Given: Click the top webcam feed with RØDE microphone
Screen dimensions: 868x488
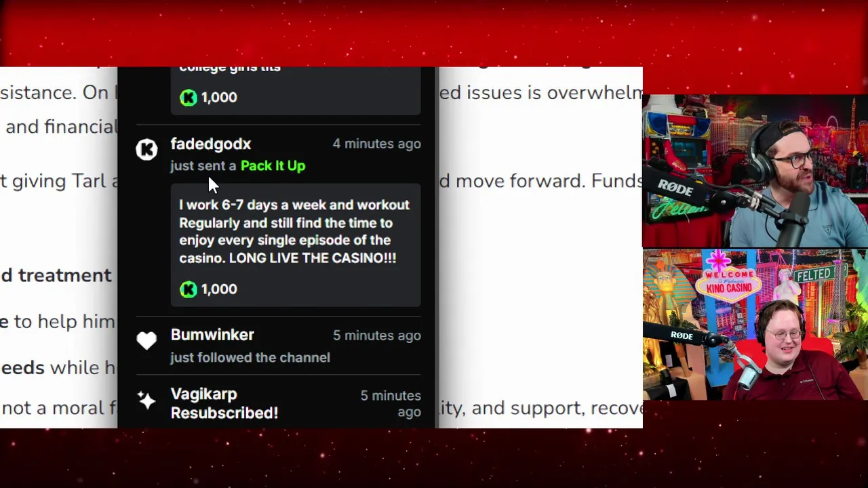Looking at the screenshot, I should [755, 171].
